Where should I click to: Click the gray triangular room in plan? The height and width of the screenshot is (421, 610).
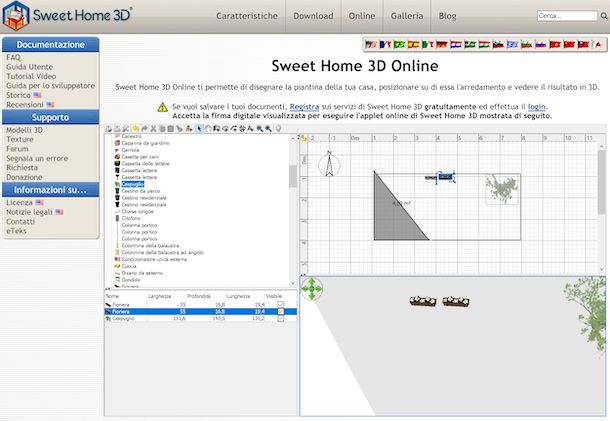[x=391, y=218]
